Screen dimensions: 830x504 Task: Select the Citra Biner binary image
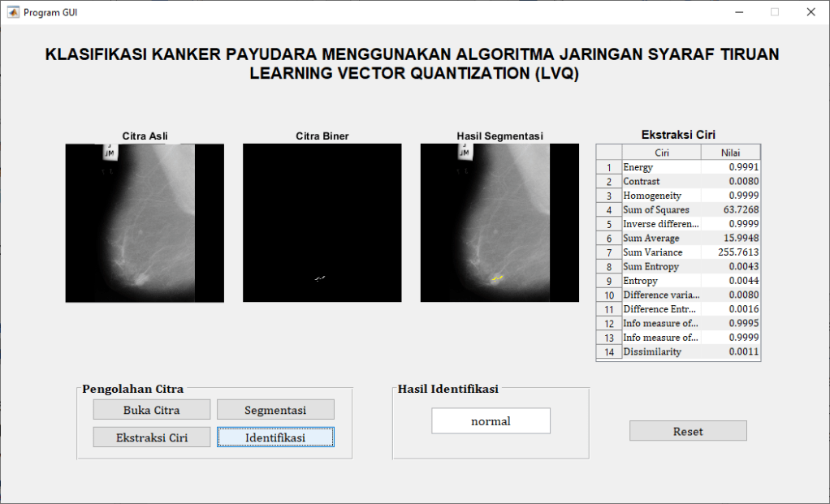[322, 223]
